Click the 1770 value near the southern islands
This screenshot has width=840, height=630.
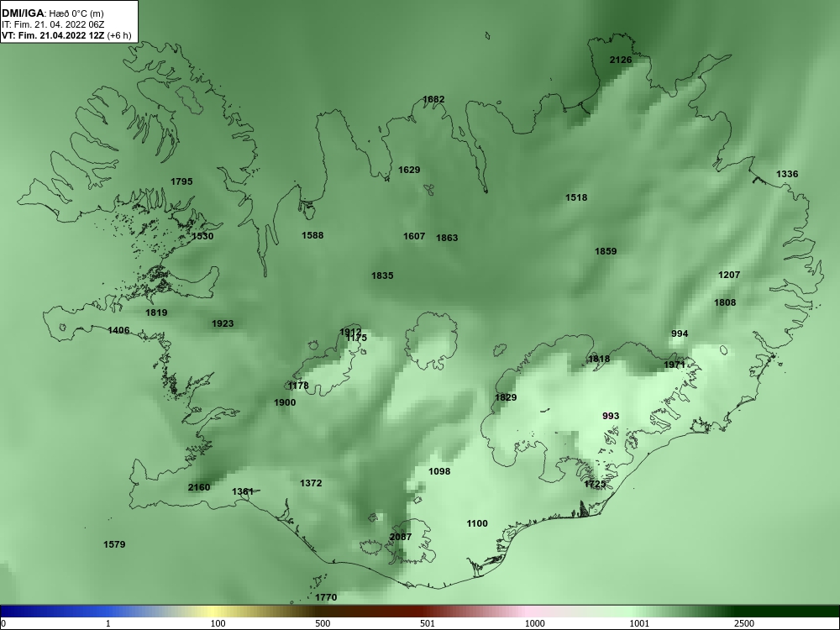click(326, 597)
